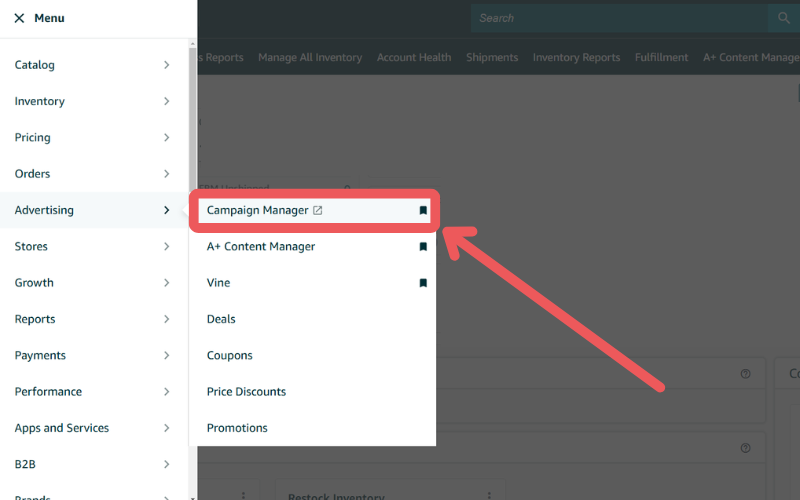Open Fulfillment in top bar
This screenshot has height=500, width=800.
click(x=661, y=58)
